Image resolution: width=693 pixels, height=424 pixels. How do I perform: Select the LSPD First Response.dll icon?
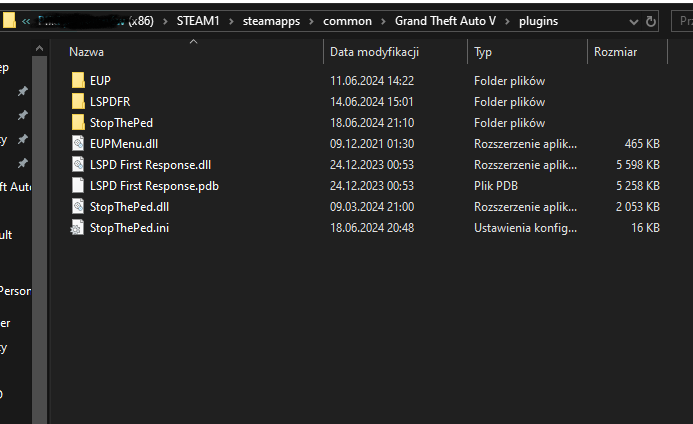click(79, 164)
